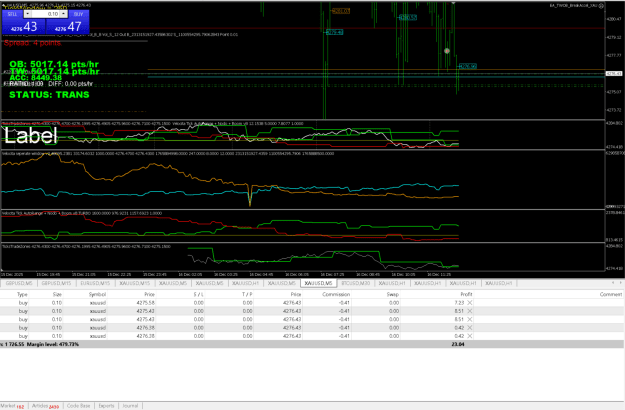The height and width of the screenshot is (410, 625).
Task: Open the Code Base tab
Action: click(x=78, y=406)
